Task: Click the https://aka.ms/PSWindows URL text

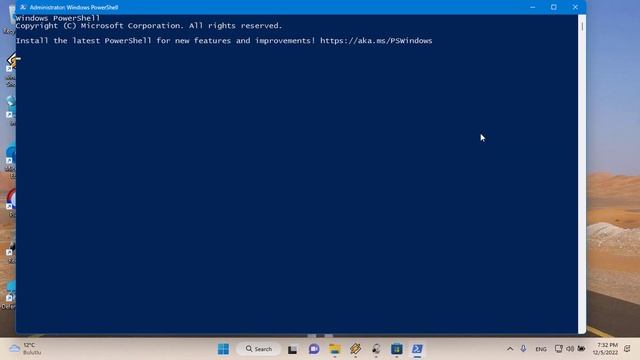Action: pyautogui.click(x=376, y=41)
